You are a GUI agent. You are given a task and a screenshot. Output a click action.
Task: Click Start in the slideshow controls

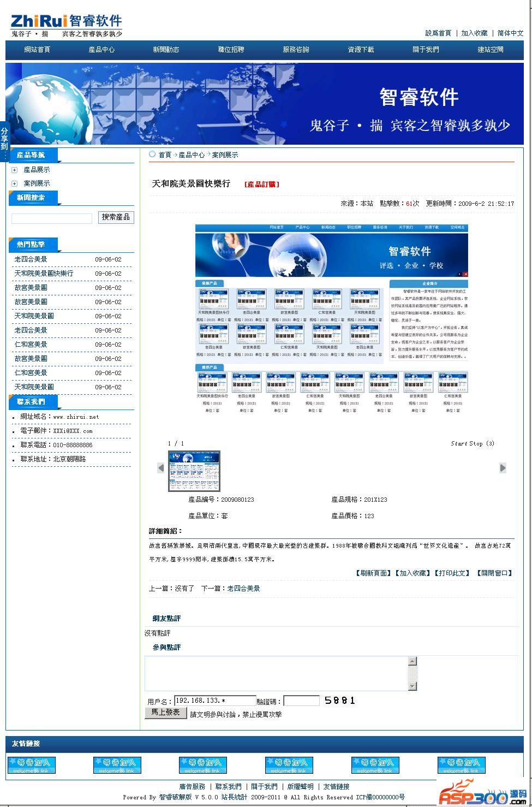[459, 443]
